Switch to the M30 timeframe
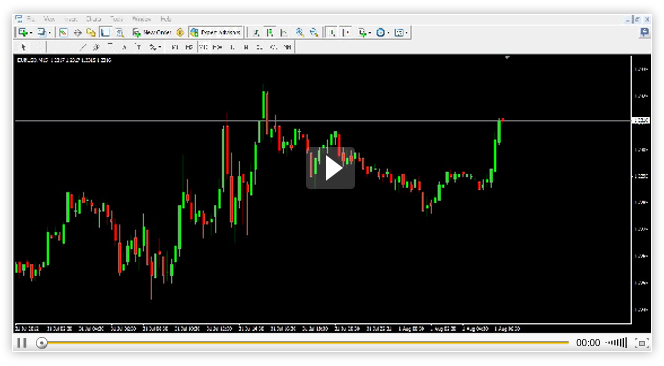664x366 pixels. click(217, 47)
